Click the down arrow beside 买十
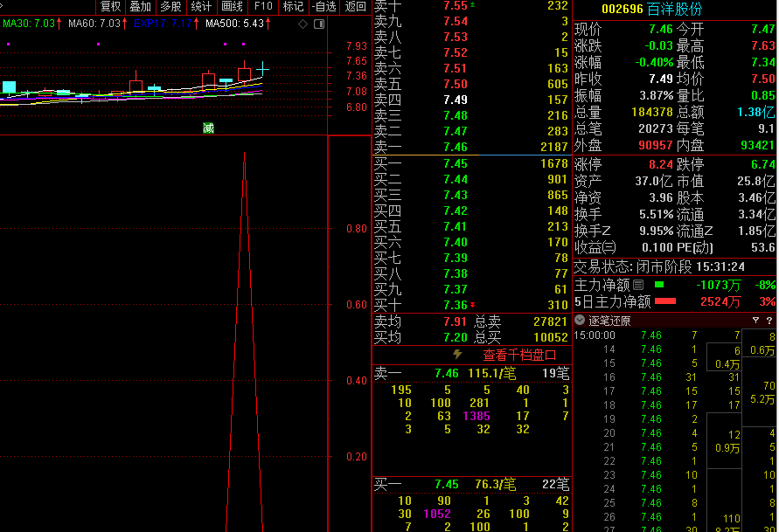Image resolution: width=779 pixels, height=532 pixels. point(473,305)
